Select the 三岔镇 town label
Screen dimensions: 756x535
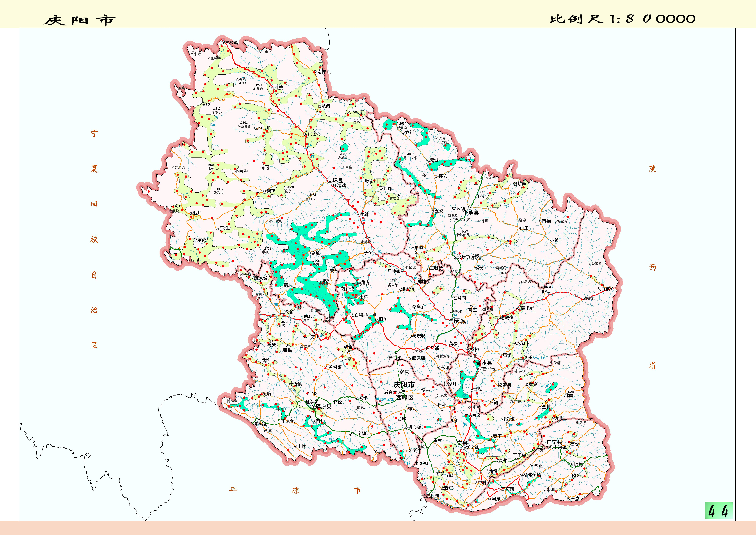(287, 312)
